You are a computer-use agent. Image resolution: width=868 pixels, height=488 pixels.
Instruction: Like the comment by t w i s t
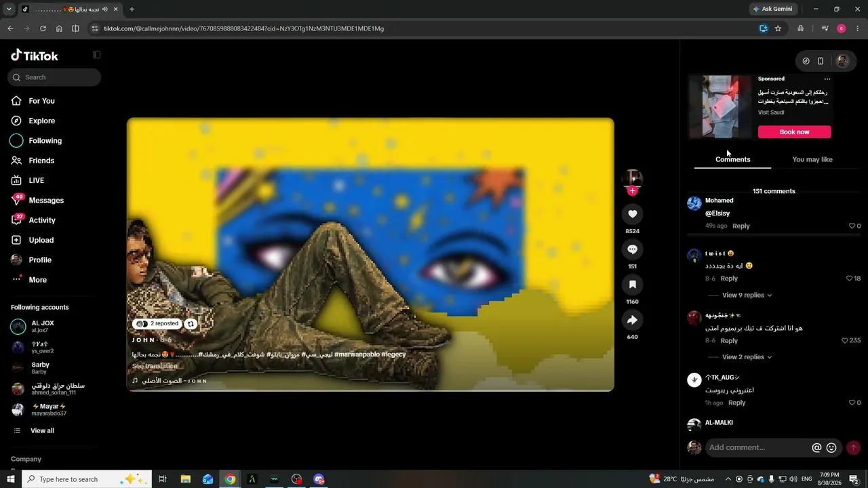(x=850, y=279)
